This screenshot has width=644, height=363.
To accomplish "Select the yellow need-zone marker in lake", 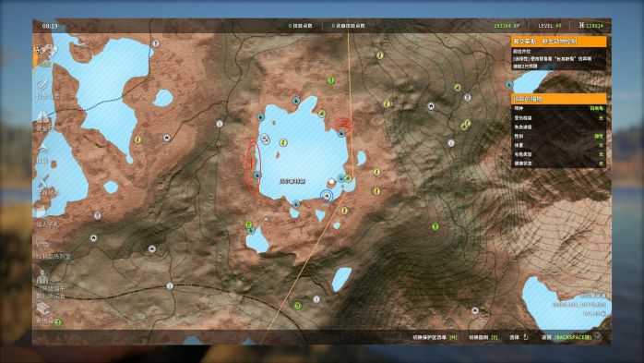I will (x=283, y=142).
